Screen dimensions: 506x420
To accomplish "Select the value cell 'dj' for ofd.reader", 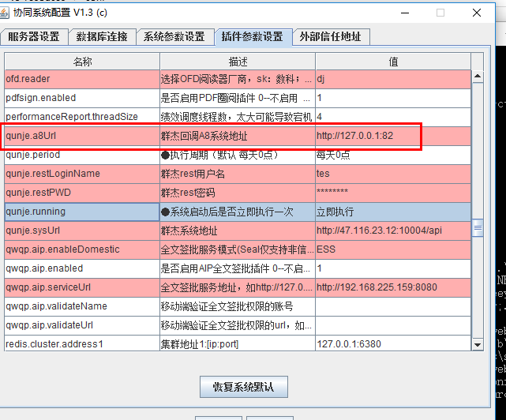I will click(x=393, y=79).
